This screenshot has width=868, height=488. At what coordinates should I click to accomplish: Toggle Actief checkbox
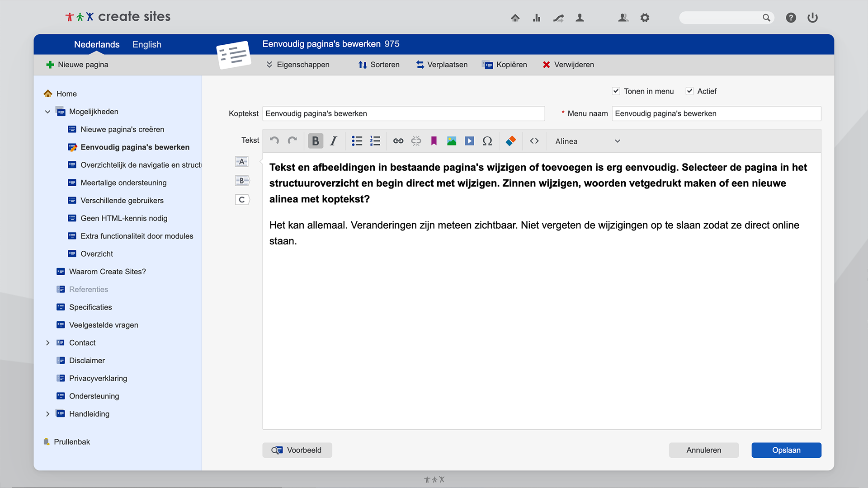(689, 91)
